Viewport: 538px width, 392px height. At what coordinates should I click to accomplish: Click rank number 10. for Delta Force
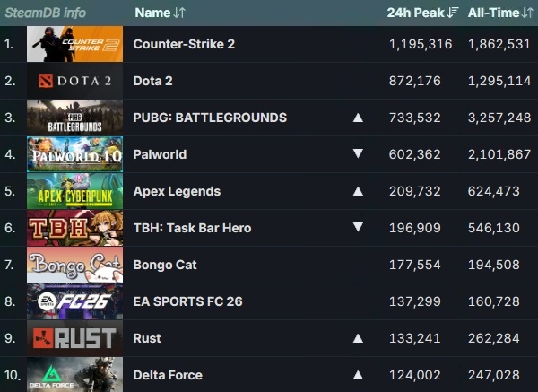[13, 375]
